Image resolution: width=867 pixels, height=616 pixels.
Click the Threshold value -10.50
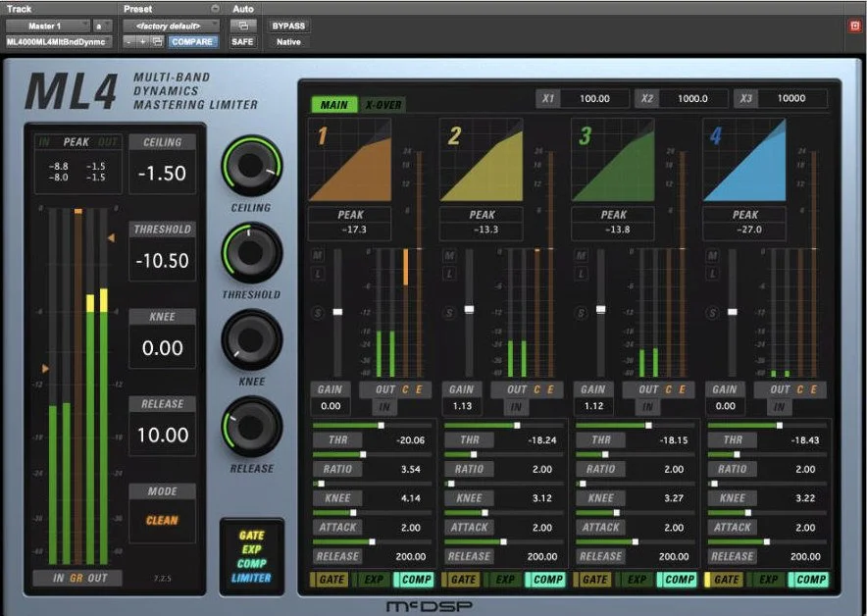coord(162,261)
